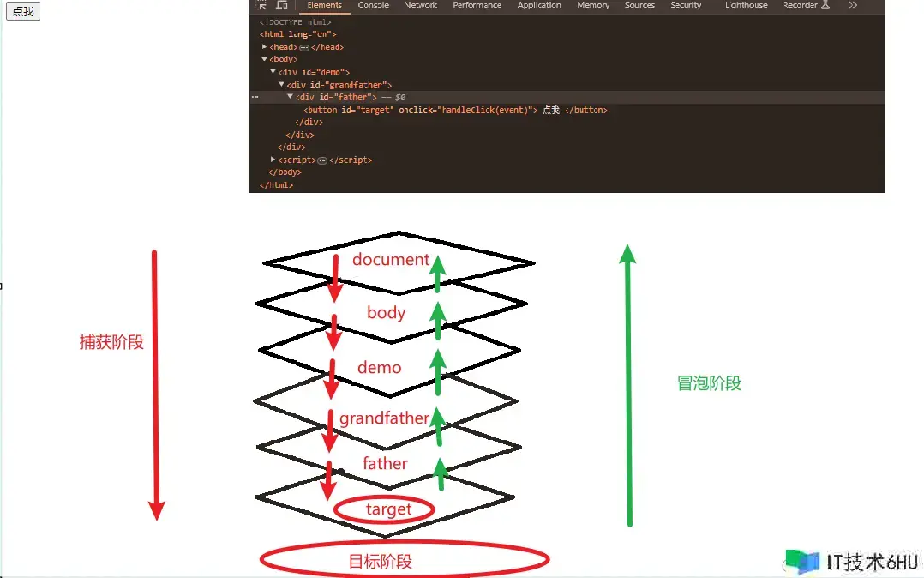The width and height of the screenshot is (924, 578).
Task: Open the Security tab
Action: point(686,5)
